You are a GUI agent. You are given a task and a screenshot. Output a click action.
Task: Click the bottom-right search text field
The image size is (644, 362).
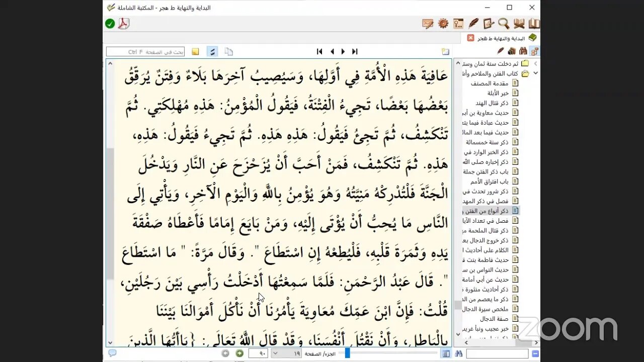tap(497, 354)
